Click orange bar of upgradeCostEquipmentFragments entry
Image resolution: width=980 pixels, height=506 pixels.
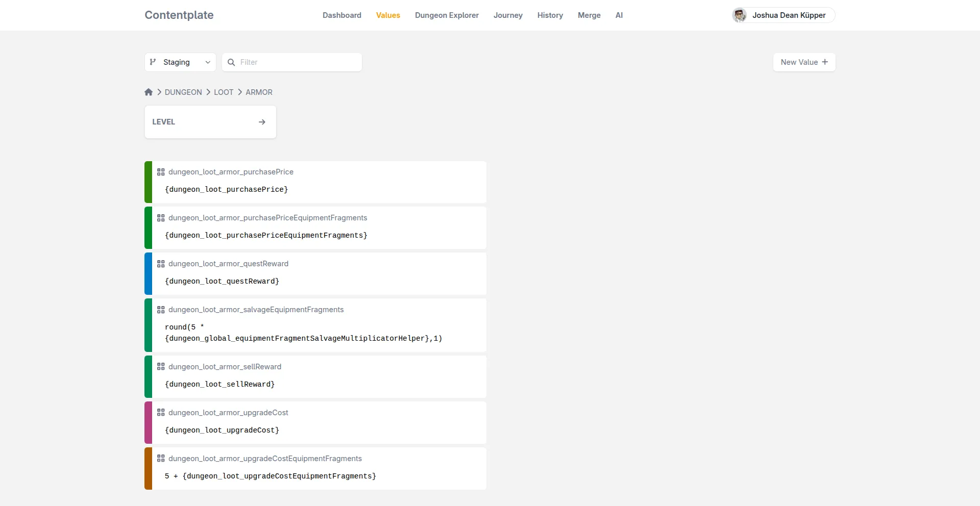click(148, 469)
